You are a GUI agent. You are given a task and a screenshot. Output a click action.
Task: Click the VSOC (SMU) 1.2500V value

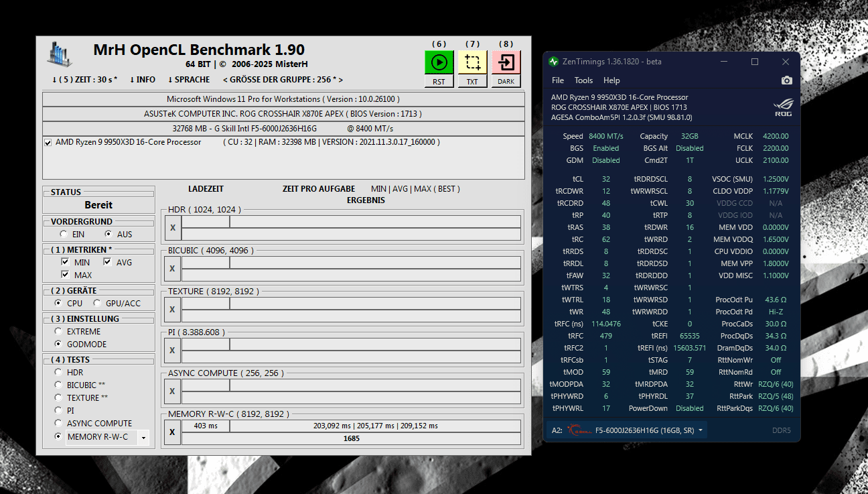(775, 179)
